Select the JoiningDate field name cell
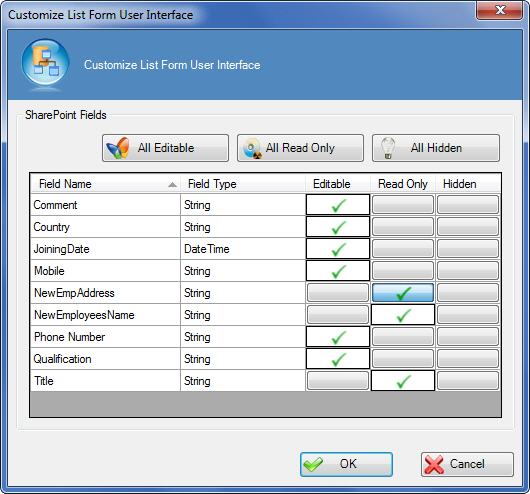 (105, 249)
